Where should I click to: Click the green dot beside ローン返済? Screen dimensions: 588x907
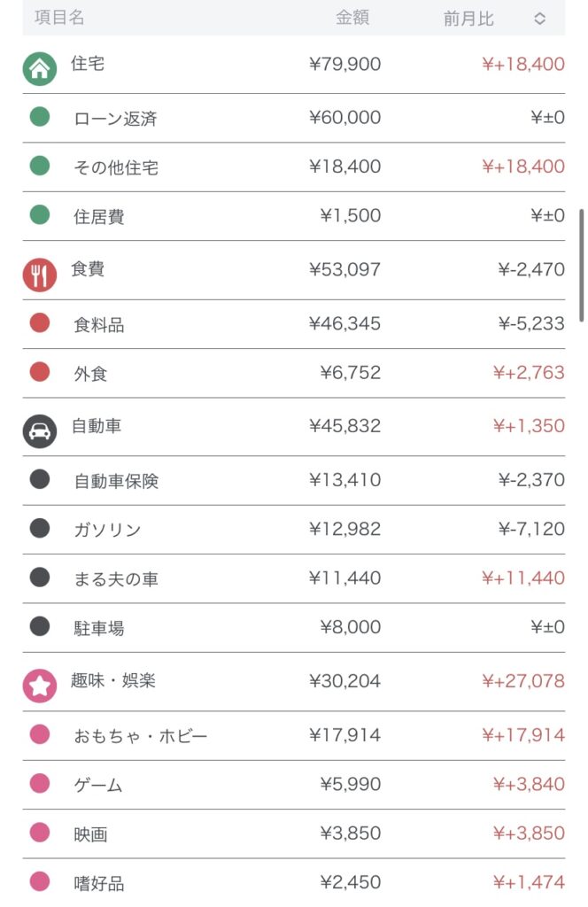[x=40, y=117]
